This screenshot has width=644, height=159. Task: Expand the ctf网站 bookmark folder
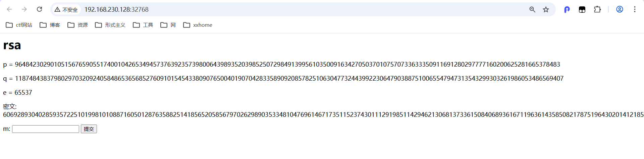(19, 25)
